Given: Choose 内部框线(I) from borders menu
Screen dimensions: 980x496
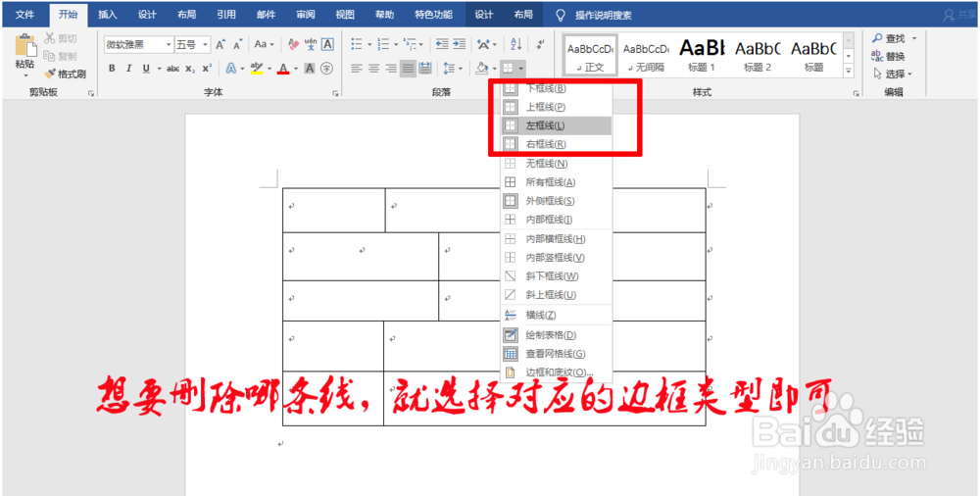Looking at the screenshot, I should point(557,220).
